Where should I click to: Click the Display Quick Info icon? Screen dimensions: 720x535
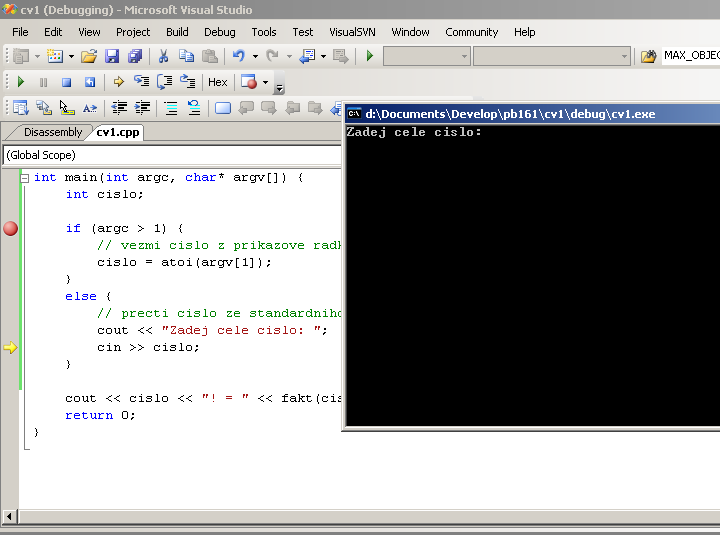pos(67,108)
